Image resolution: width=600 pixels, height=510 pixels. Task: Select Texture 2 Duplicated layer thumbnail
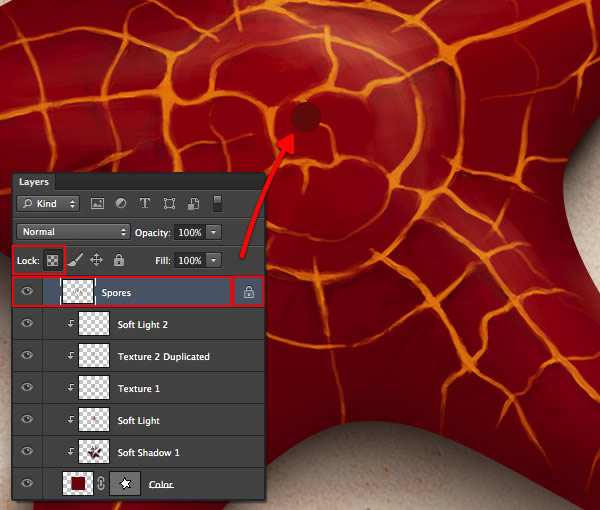(x=94, y=355)
